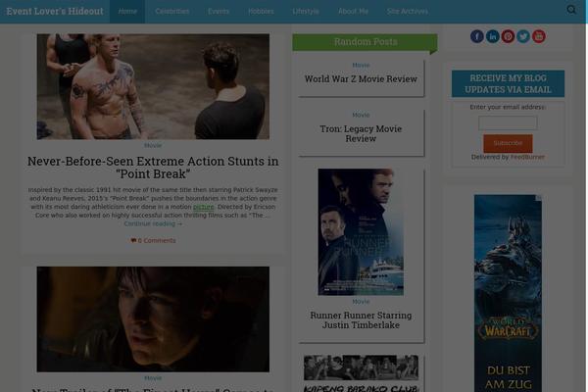
Task: Focus the email address input field
Action: click(508, 123)
